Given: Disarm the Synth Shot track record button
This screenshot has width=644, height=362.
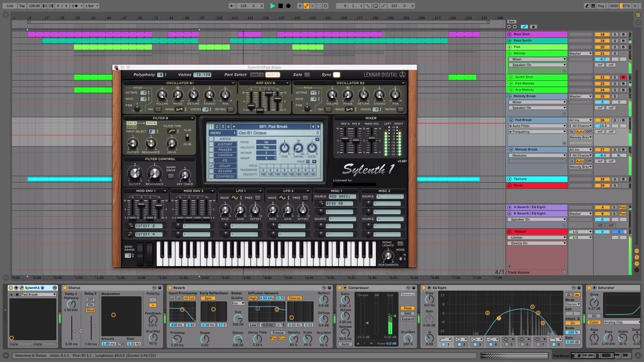Looking at the screenshot, I should tap(623, 77).
